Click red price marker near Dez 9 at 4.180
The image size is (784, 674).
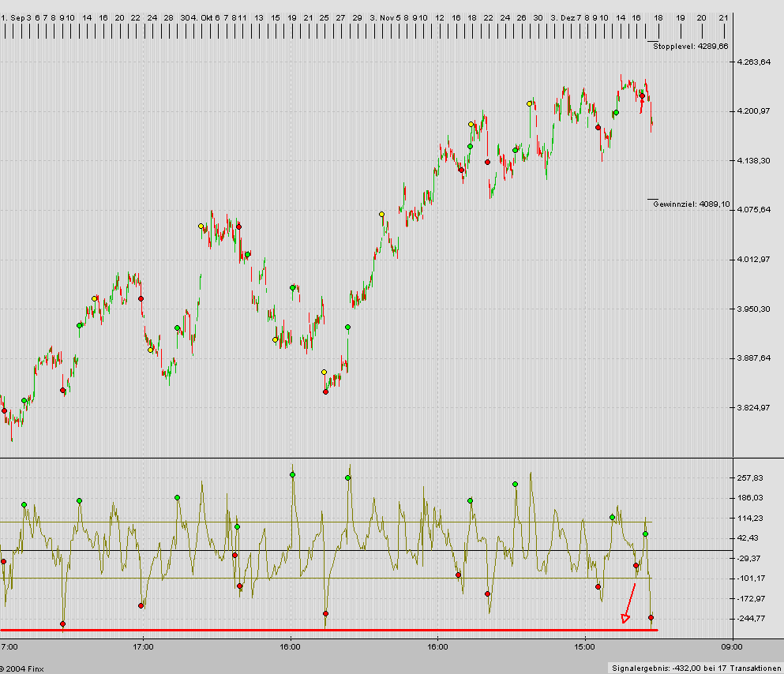[598, 127]
